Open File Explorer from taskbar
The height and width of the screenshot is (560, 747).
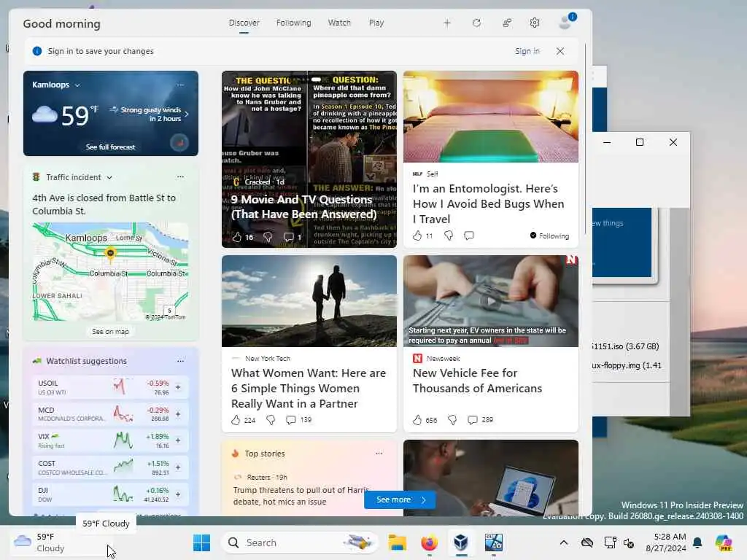click(x=397, y=542)
